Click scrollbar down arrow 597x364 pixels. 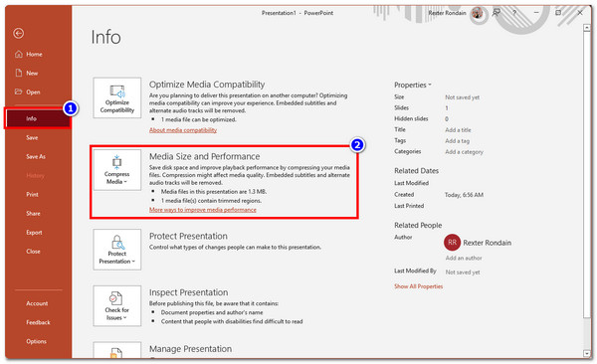click(x=587, y=354)
